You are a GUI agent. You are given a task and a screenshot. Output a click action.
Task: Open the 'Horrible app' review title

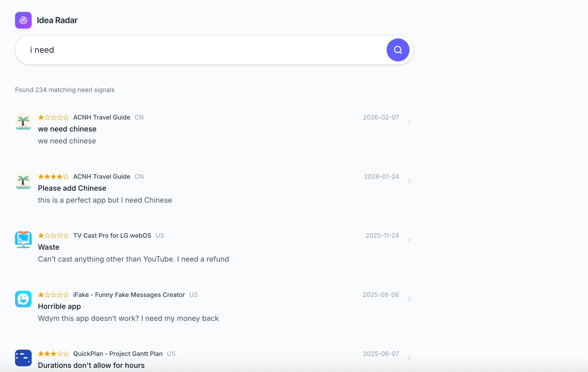59,306
